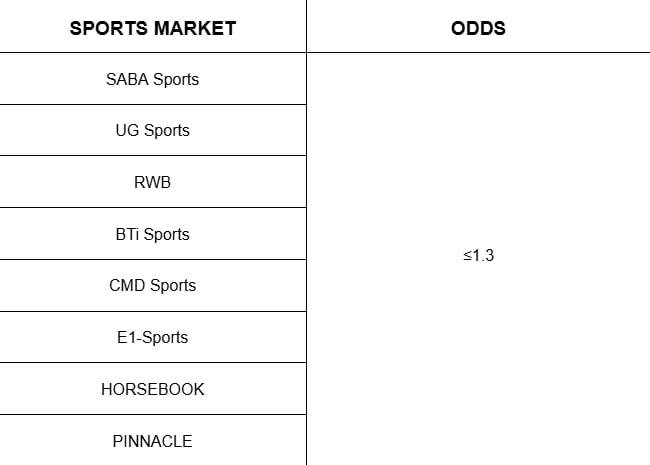Click the RWB table cell
This screenshot has height=465, width=650.
click(x=152, y=182)
